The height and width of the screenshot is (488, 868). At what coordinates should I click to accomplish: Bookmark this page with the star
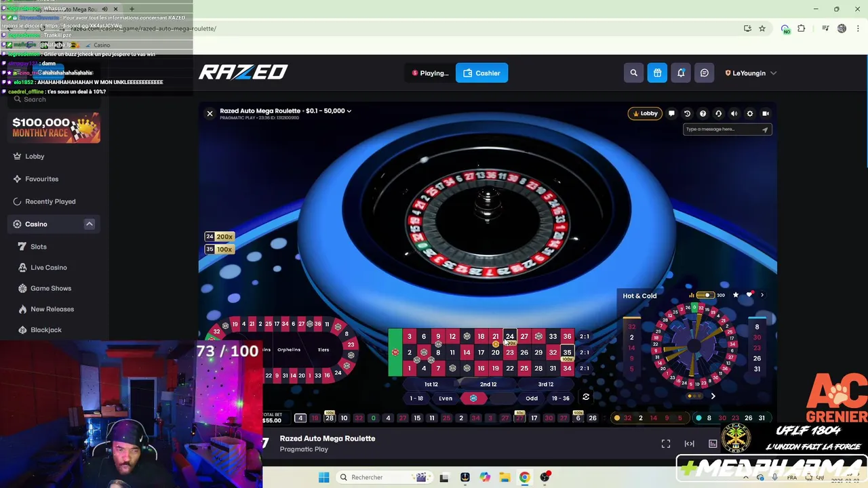point(762,28)
